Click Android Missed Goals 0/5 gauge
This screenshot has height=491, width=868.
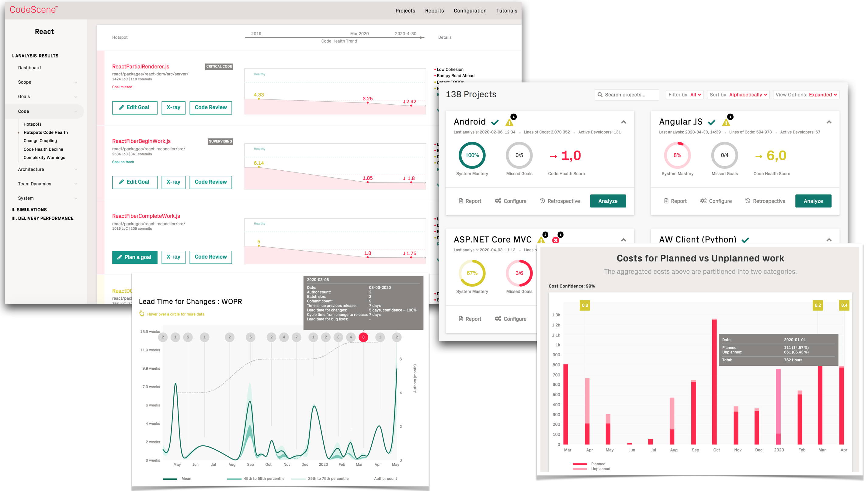coord(519,155)
